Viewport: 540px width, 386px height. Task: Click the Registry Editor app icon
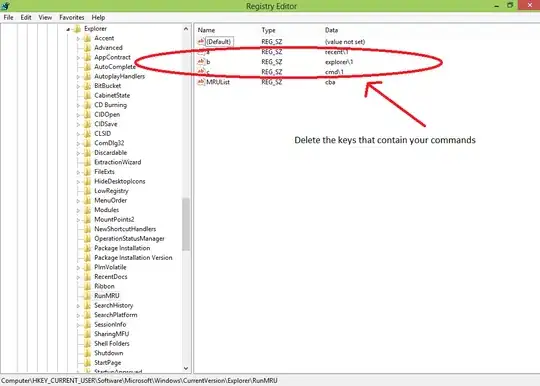point(5,6)
